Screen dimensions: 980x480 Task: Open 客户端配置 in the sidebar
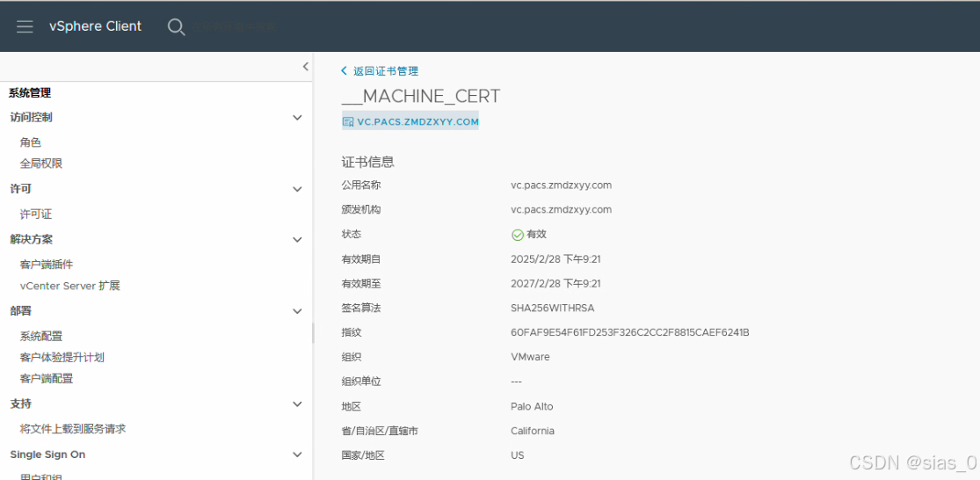[47, 379]
